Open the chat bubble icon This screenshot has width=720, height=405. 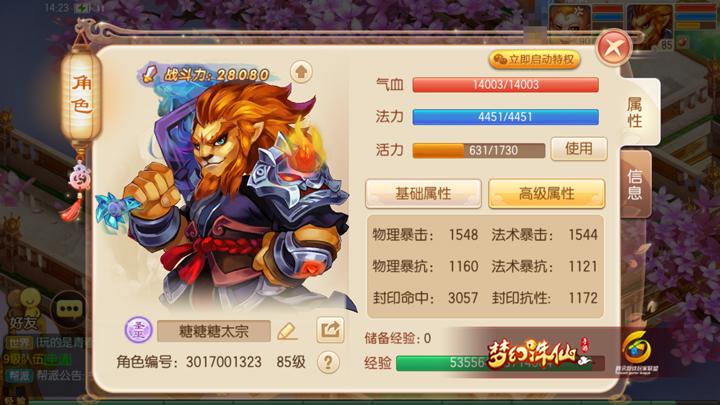tap(69, 309)
